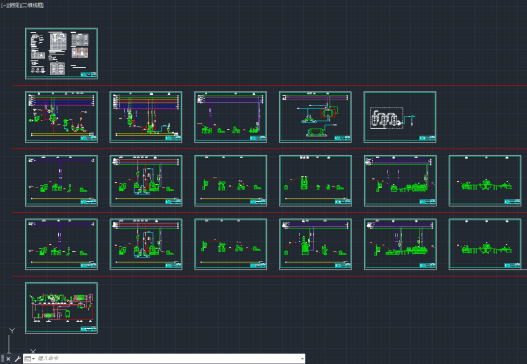Select the fourth sheet in the fourth row

[315, 244]
